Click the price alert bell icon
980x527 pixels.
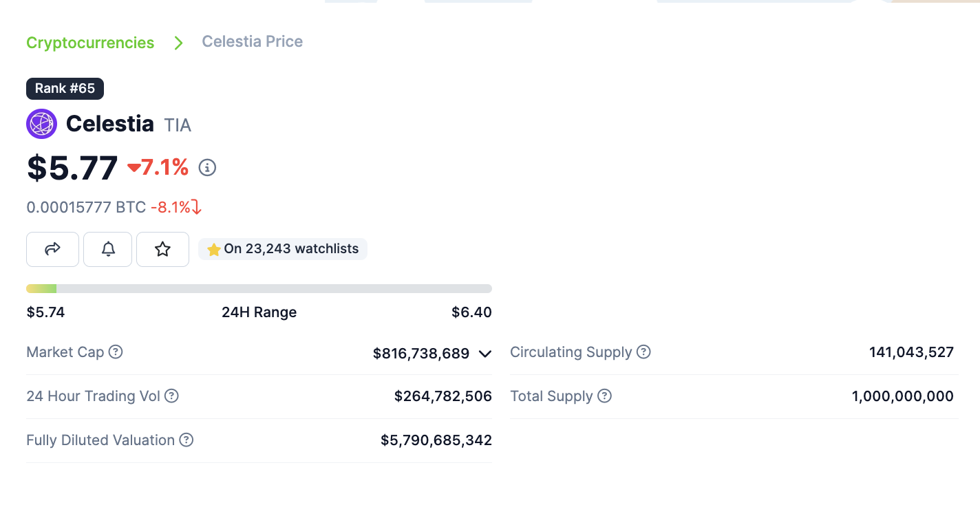tap(108, 249)
